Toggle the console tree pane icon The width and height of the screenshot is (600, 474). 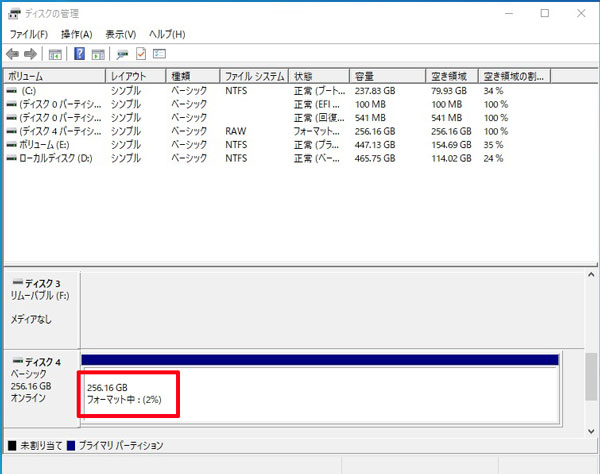[x=55, y=54]
